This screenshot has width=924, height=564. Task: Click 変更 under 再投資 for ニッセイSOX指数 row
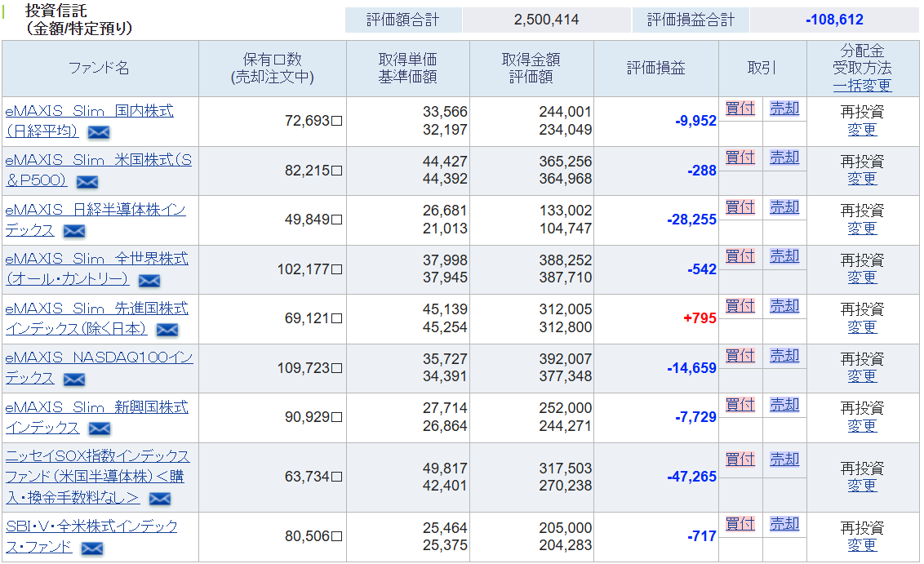(x=862, y=486)
